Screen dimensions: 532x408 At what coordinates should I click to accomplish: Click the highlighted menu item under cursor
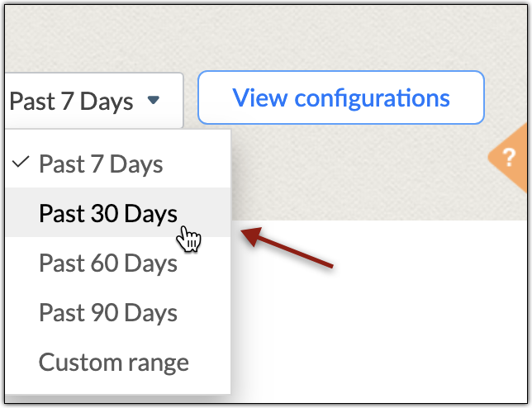click(x=107, y=213)
